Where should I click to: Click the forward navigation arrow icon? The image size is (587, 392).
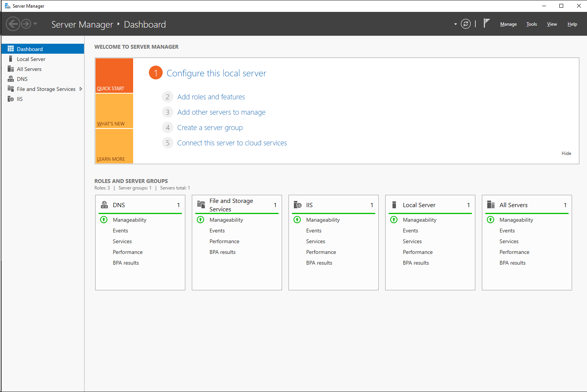coord(26,24)
